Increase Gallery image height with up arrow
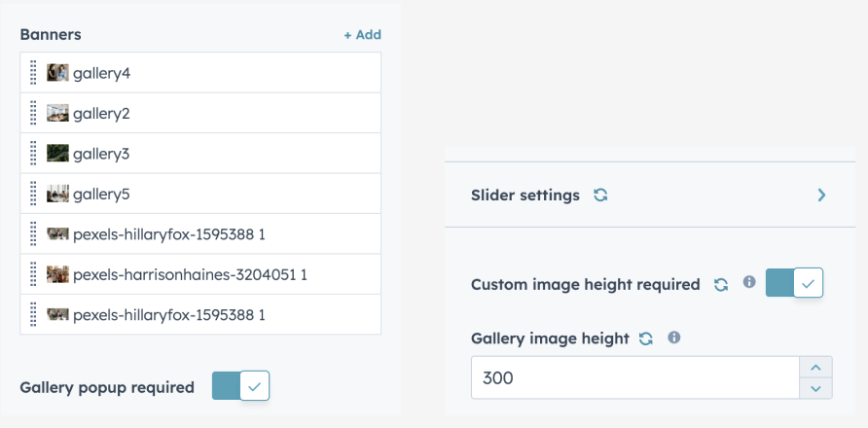This screenshot has width=868, height=428. coord(815,368)
